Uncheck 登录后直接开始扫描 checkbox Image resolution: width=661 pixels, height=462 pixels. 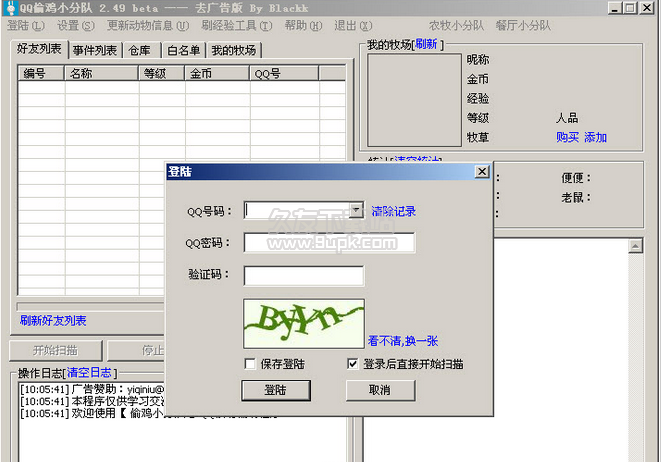(352, 364)
